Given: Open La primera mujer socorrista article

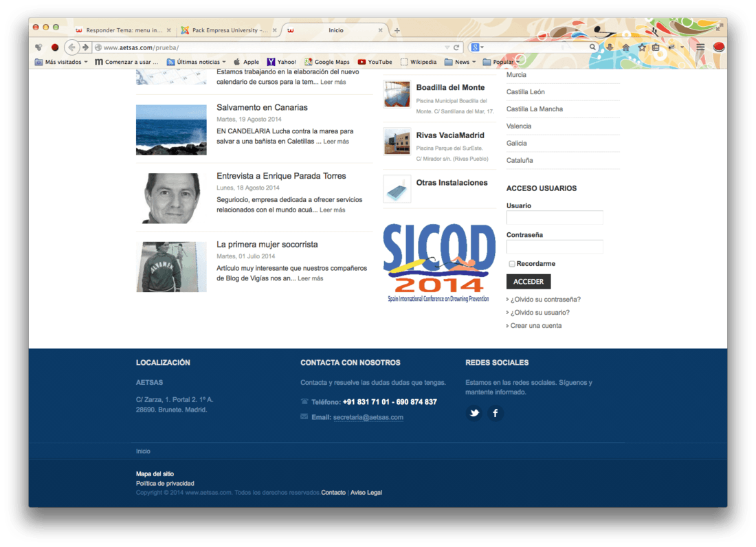Looking at the screenshot, I should coord(267,245).
